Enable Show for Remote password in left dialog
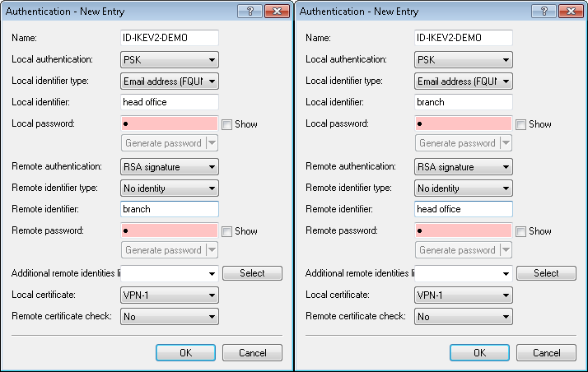This screenshot has height=372, width=588. click(x=226, y=231)
